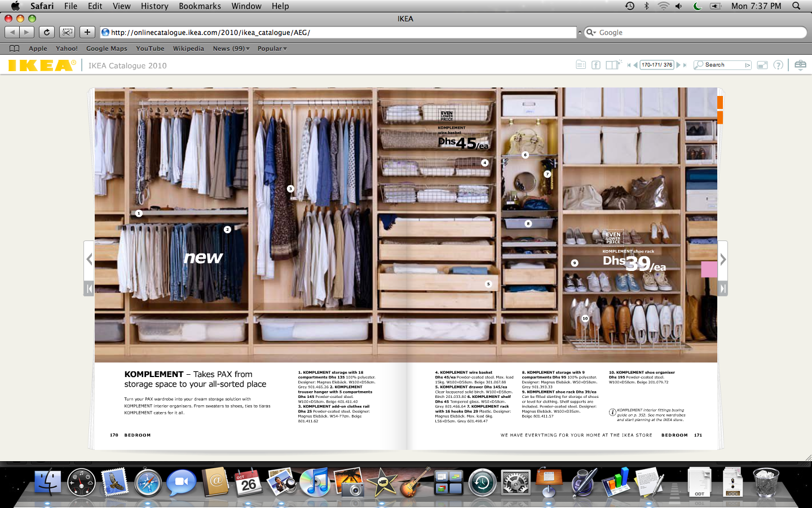
Task: Open Wi-Fi status menu
Action: (663, 6)
